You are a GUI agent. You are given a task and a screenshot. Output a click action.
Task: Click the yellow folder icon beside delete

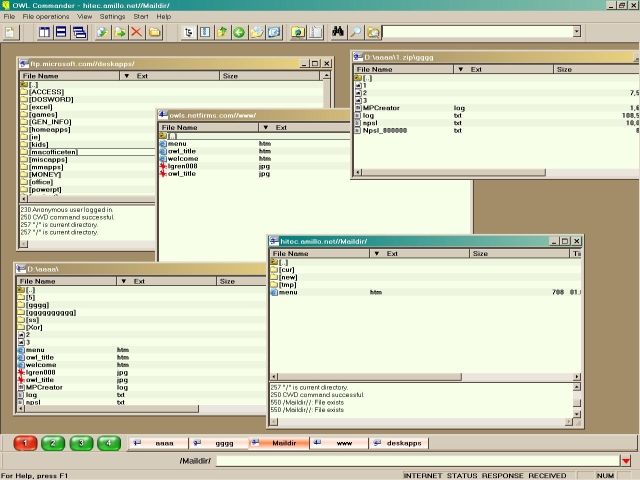pos(154,32)
